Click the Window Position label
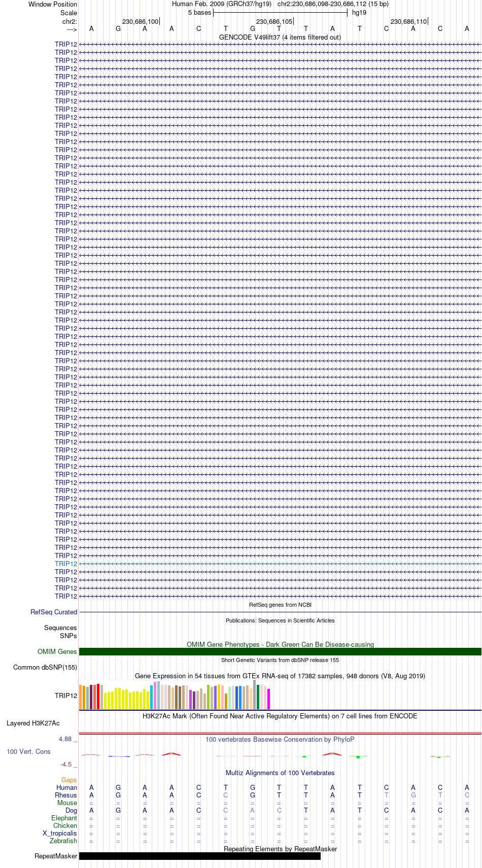This screenshot has width=482, height=868. pyautogui.click(x=53, y=4)
